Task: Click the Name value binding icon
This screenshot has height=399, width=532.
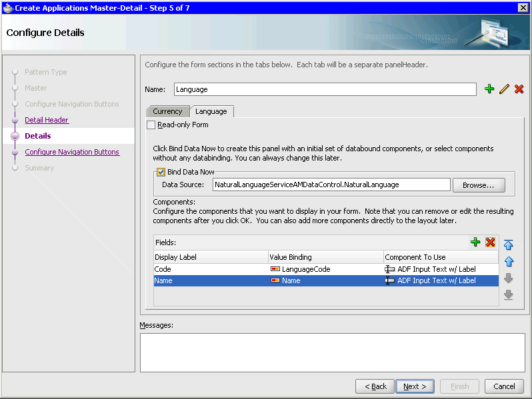Action: click(275, 280)
